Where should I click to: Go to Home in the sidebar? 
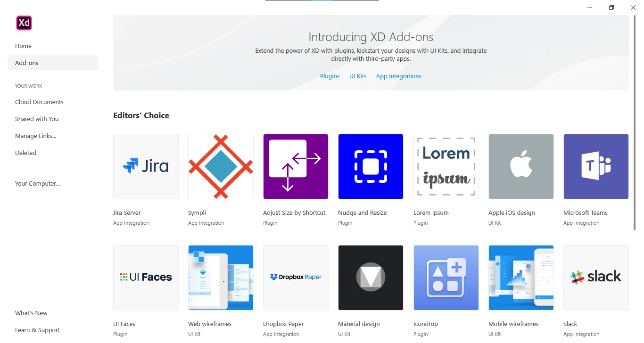tap(53, 46)
